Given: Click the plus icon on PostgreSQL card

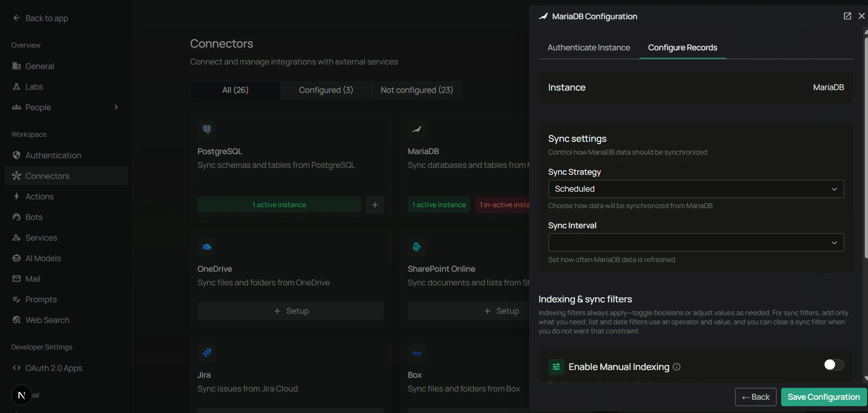Looking at the screenshot, I should pyautogui.click(x=375, y=205).
